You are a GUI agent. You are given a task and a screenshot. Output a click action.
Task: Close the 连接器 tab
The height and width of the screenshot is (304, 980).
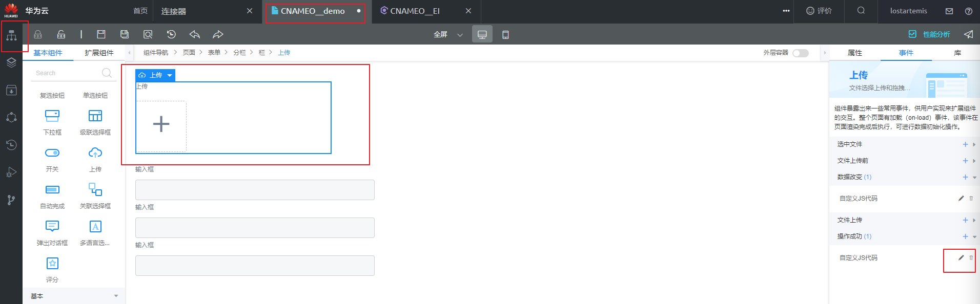pos(250,11)
